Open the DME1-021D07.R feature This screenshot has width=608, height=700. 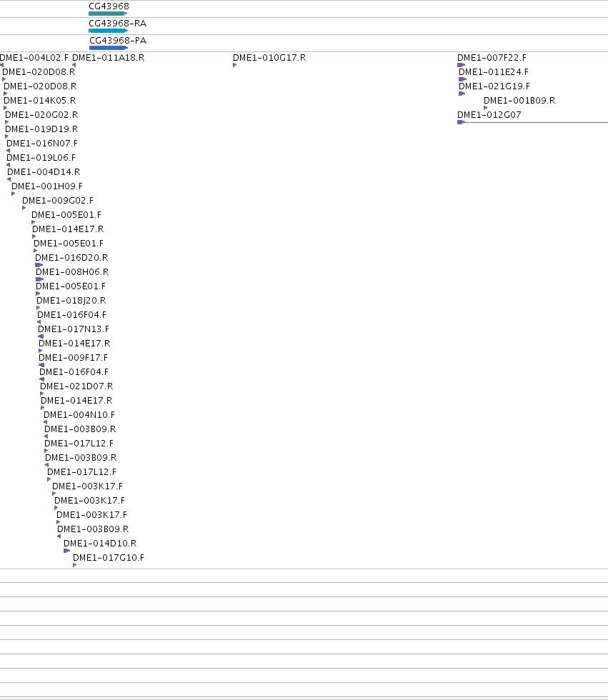pyautogui.click(x=76, y=386)
